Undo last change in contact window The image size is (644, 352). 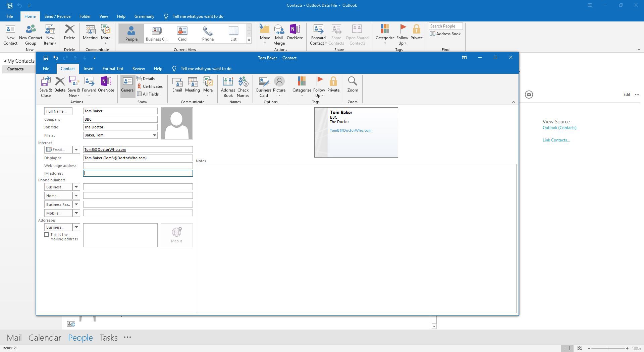(56, 58)
